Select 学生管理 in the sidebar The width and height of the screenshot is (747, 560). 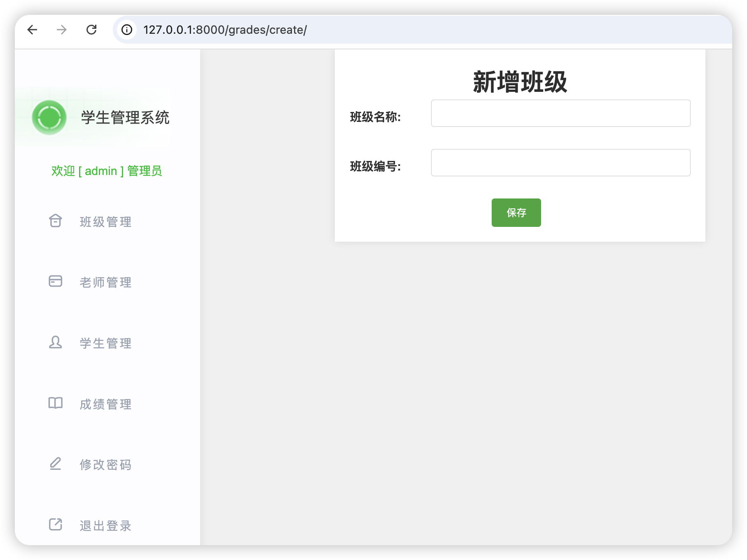[x=105, y=343]
